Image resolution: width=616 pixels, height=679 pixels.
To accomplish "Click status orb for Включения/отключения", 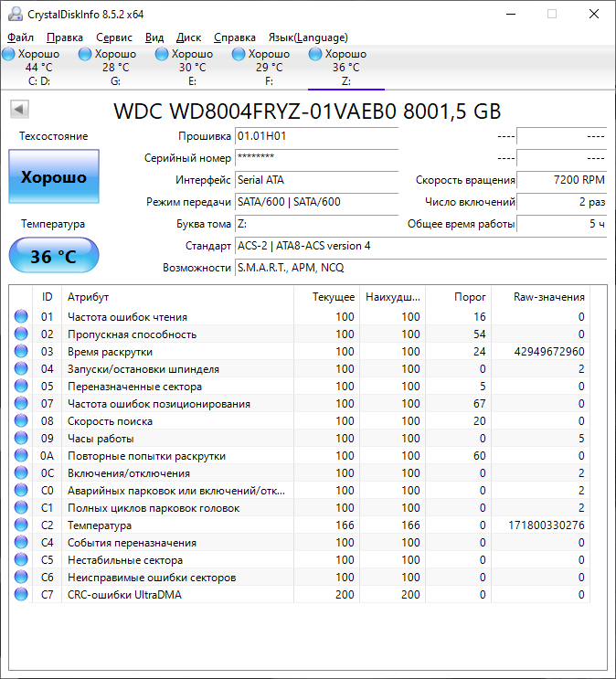I will click(21, 472).
